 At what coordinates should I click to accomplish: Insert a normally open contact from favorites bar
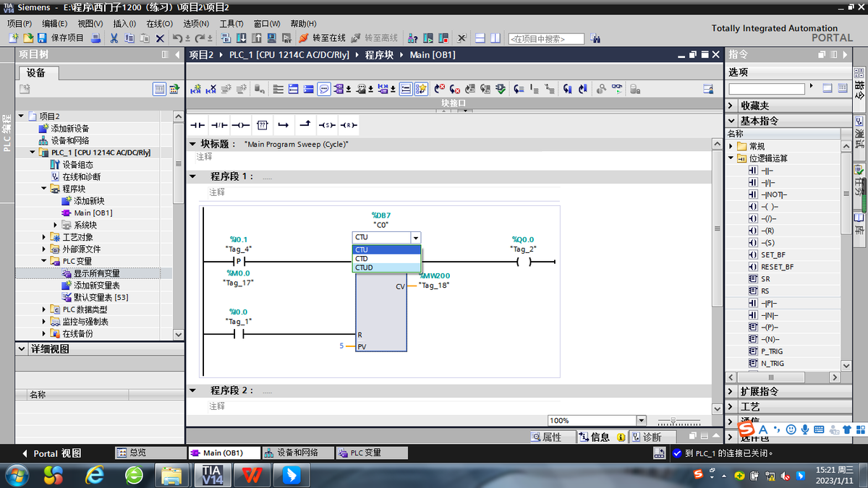pyautogui.click(x=197, y=125)
